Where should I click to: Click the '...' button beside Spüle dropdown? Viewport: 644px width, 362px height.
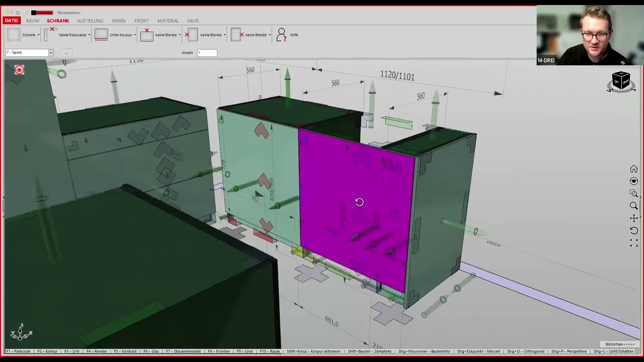click(66, 52)
